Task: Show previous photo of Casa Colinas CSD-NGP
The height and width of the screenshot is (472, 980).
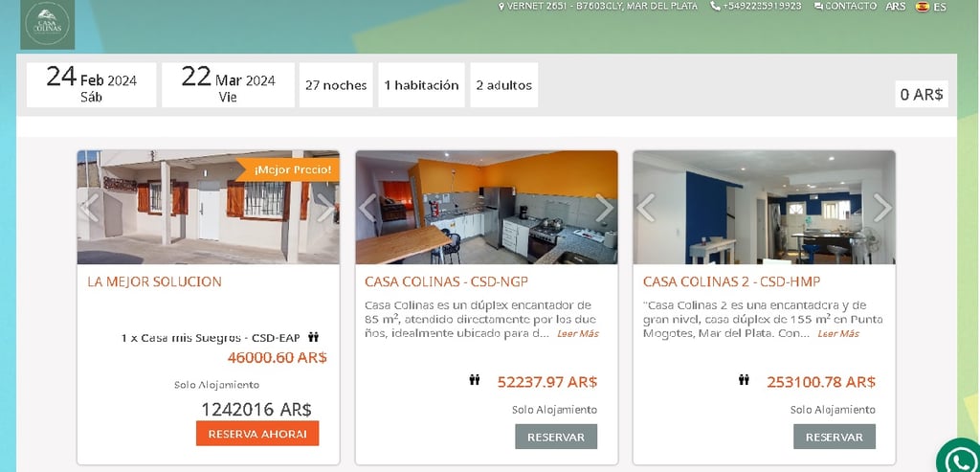Action: (368, 208)
